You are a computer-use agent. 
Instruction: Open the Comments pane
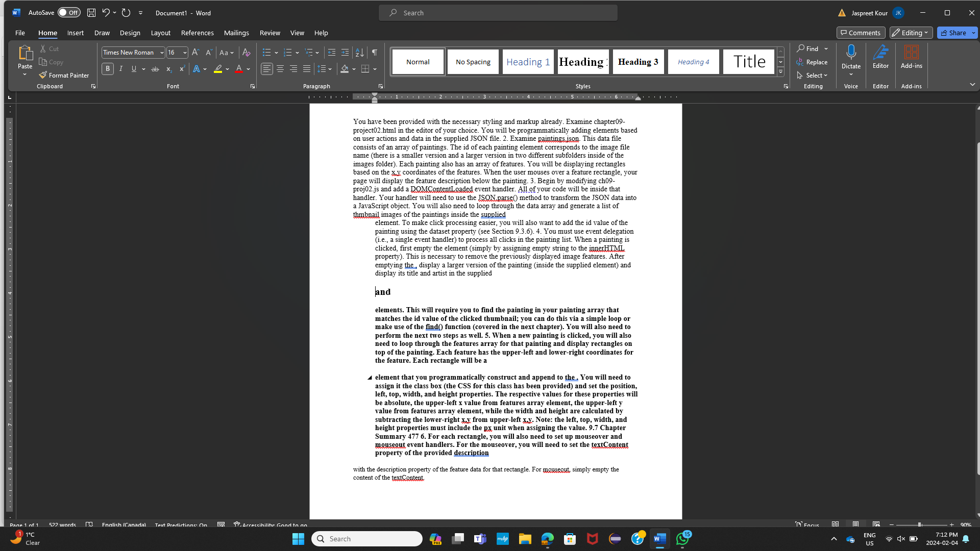click(x=861, y=32)
